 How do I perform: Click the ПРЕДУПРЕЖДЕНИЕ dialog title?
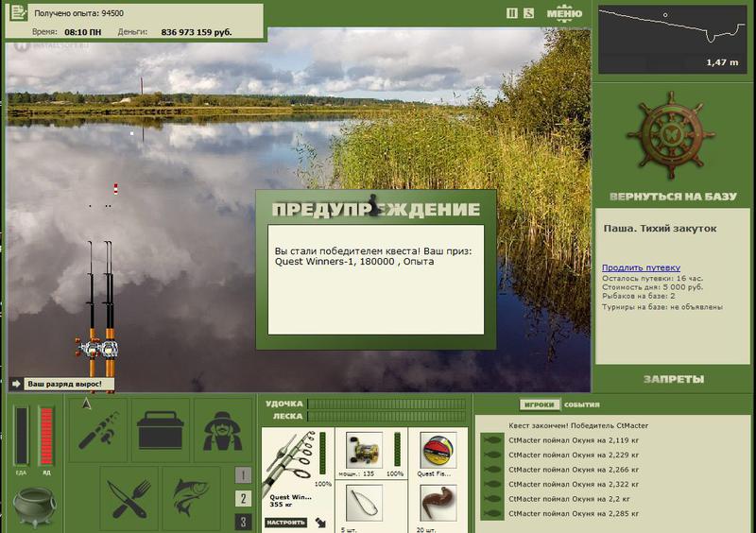tap(376, 210)
